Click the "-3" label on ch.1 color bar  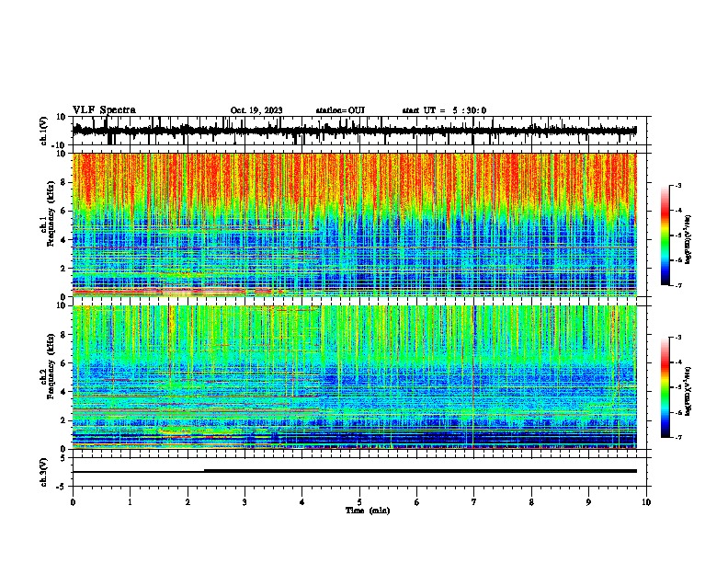[x=677, y=185]
